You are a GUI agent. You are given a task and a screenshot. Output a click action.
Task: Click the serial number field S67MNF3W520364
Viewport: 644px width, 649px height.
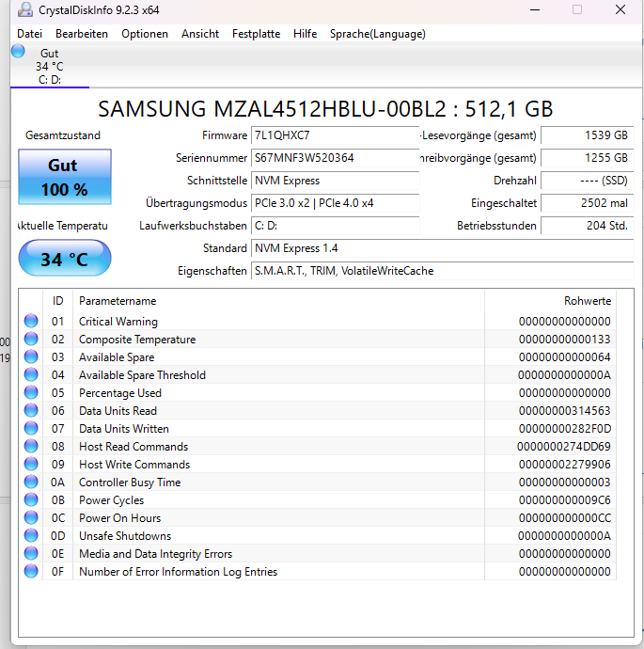coord(335,158)
